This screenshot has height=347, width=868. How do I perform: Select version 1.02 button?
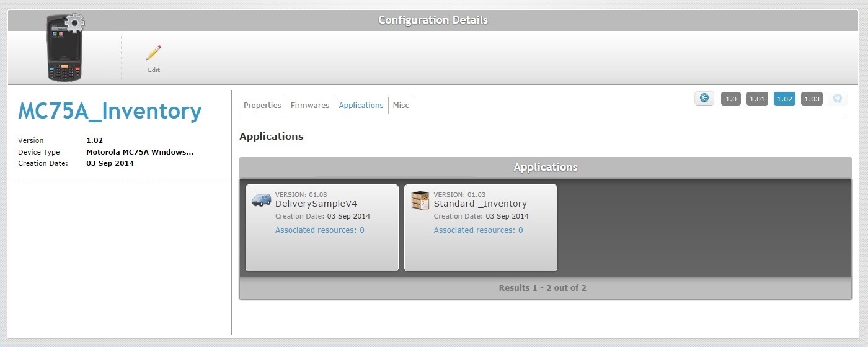(x=784, y=99)
